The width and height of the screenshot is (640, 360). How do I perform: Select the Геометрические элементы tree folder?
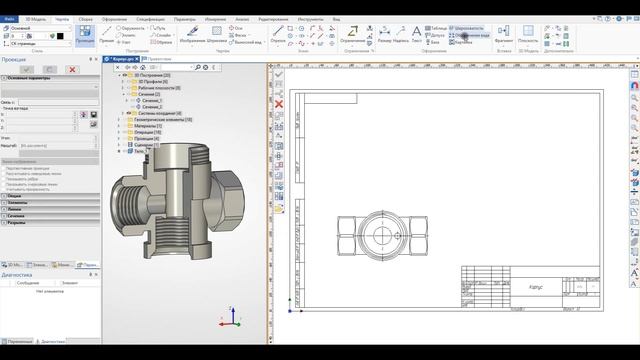(163, 120)
